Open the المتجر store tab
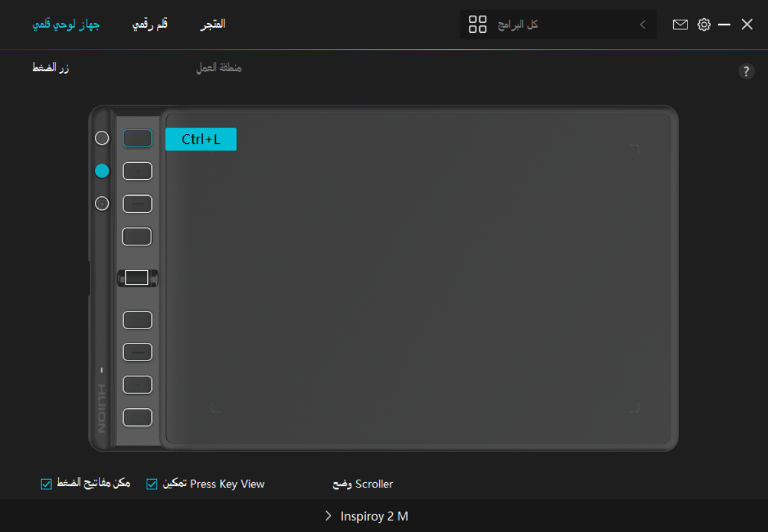This screenshot has height=532, width=768. pyautogui.click(x=213, y=24)
